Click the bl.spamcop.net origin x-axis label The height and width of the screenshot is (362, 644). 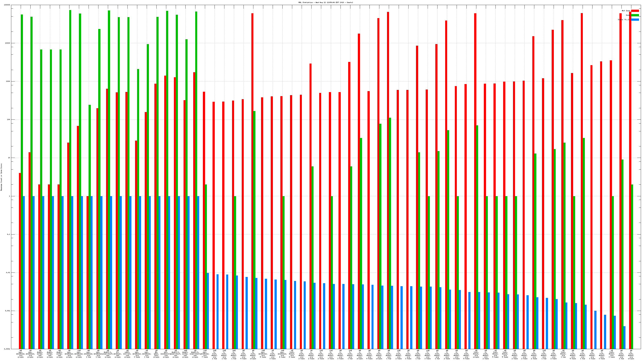point(118,354)
